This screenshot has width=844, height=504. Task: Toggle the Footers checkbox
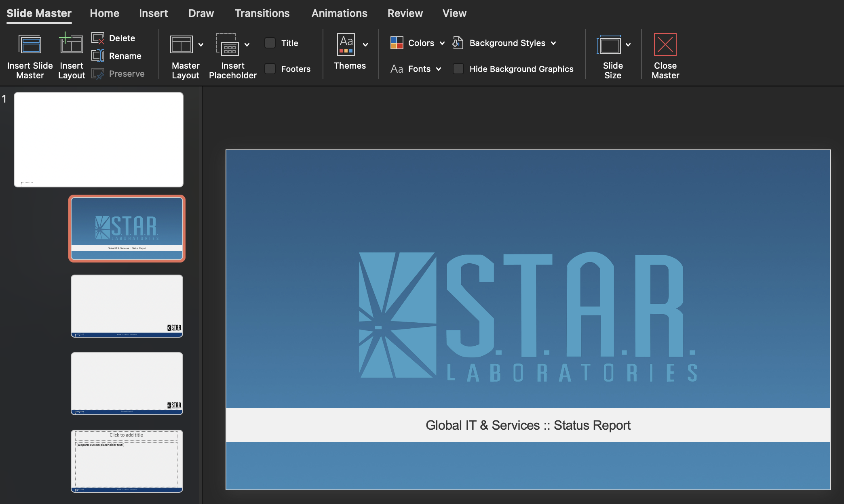click(x=270, y=69)
